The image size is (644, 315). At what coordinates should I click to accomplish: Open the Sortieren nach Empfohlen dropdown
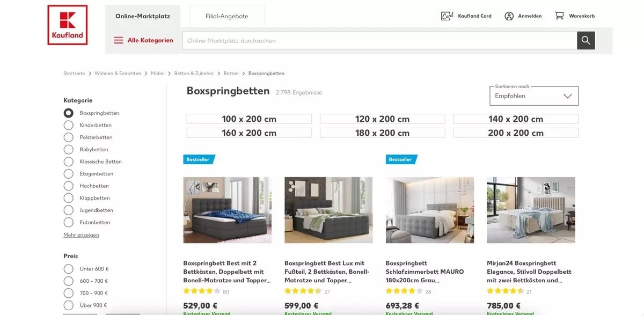(534, 96)
